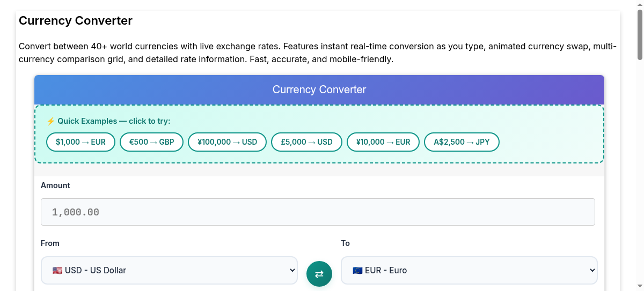The height and width of the screenshot is (291, 644).
Task: Expand the From currency dropdown arrow
Action: [x=292, y=271]
